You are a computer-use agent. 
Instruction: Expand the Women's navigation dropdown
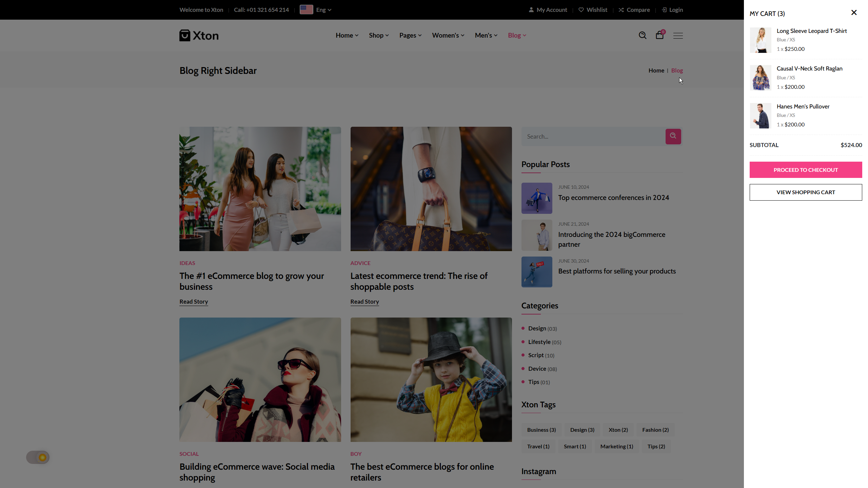pyautogui.click(x=448, y=35)
